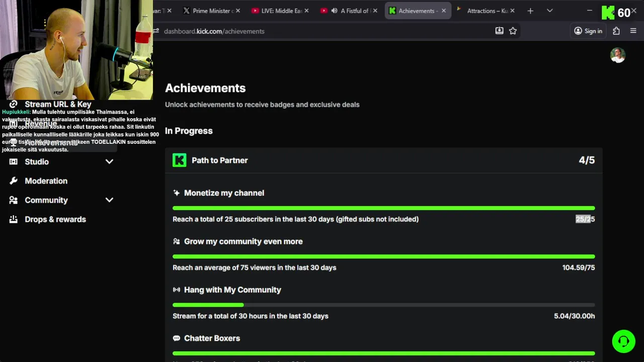Switch to the LIVE: Middle East tab
The height and width of the screenshot is (362, 644).
click(280, 11)
